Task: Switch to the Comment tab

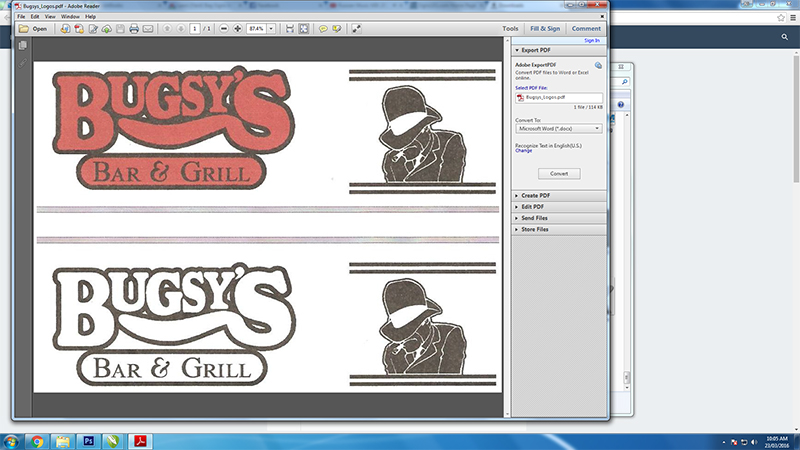Action: pyautogui.click(x=586, y=29)
